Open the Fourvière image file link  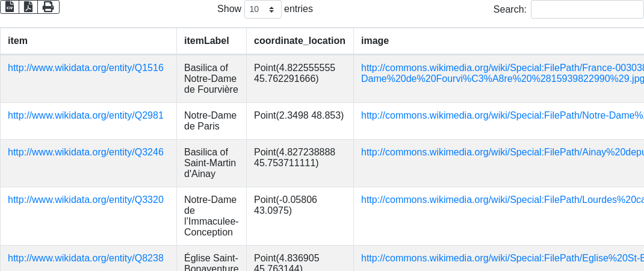pyautogui.click(x=502, y=73)
